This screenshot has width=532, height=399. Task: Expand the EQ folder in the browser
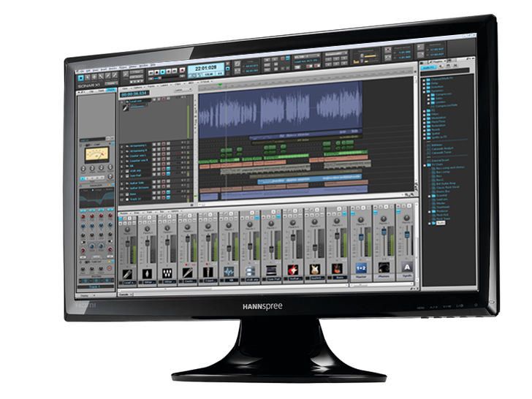coord(424,111)
